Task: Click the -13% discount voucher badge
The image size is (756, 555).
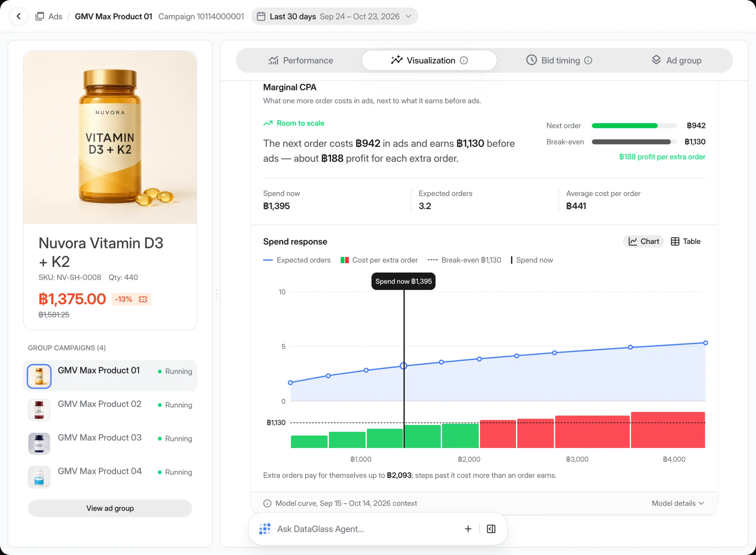Action: click(131, 299)
